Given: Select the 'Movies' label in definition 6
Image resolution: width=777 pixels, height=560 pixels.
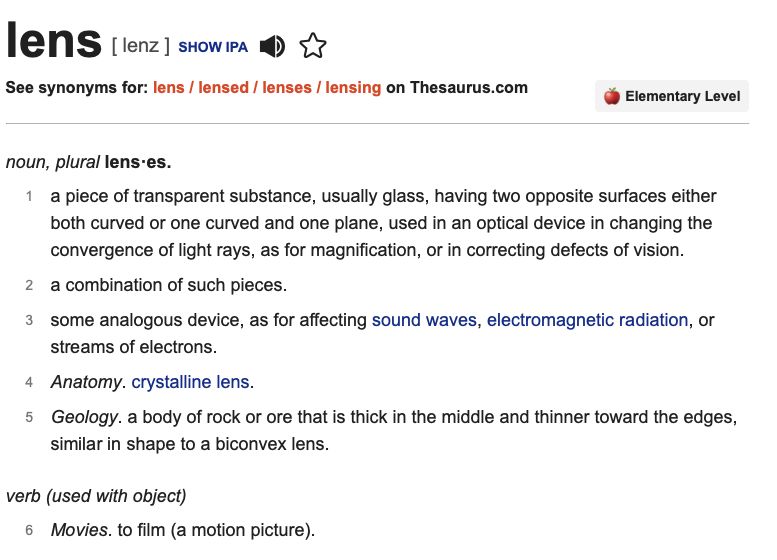Looking at the screenshot, I should click(79, 530).
